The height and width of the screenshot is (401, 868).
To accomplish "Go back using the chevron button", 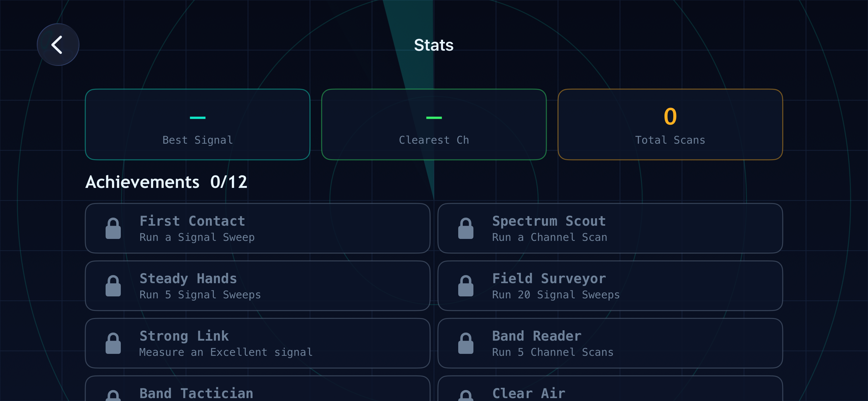I will (x=58, y=45).
